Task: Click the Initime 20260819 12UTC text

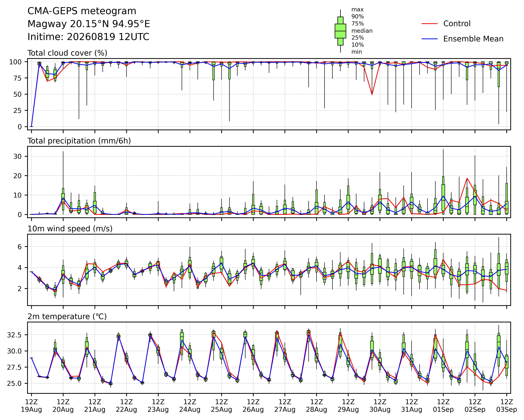Action: click(x=88, y=37)
